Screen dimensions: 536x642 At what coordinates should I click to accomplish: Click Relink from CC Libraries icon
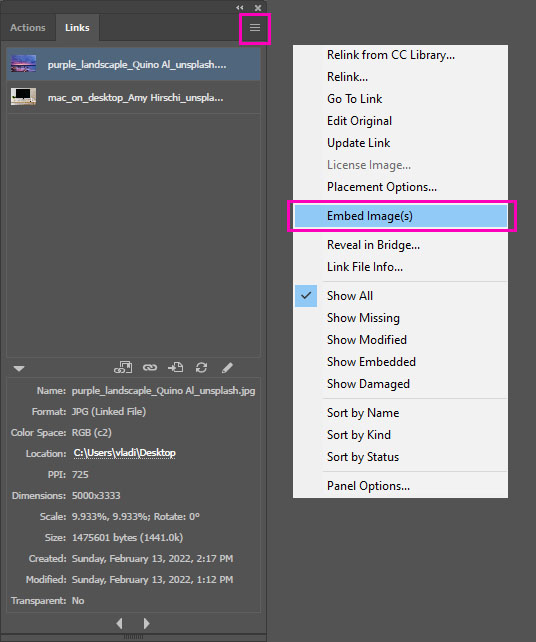[x=123, y=368]
